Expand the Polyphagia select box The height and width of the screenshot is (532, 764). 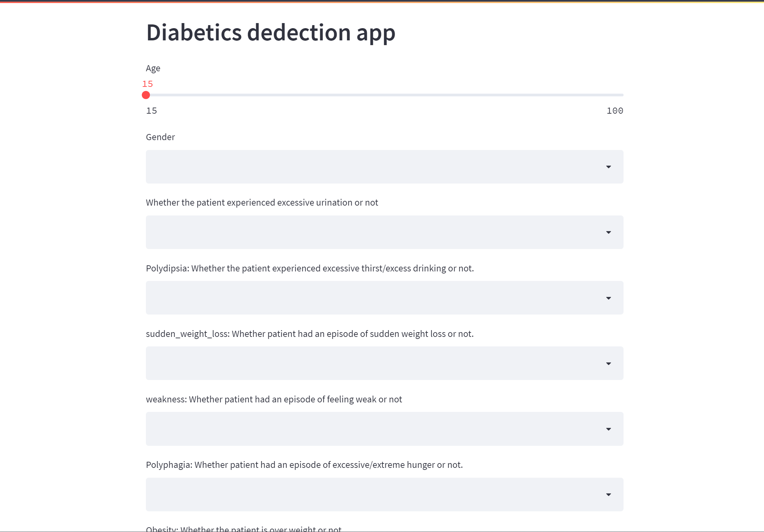pos(373,494)
